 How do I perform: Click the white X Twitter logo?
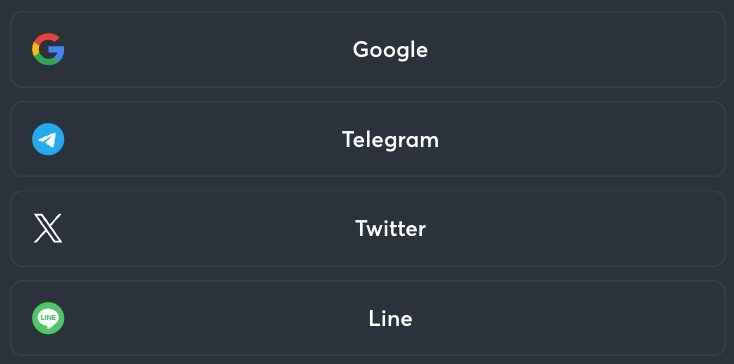point(48,228)
